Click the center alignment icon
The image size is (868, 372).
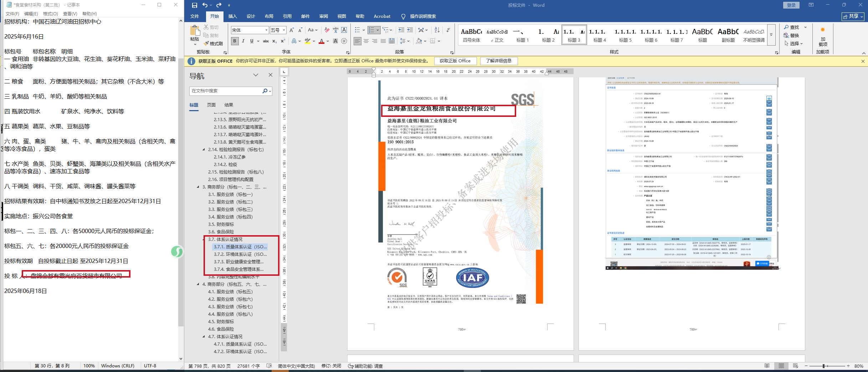point(366,41)
